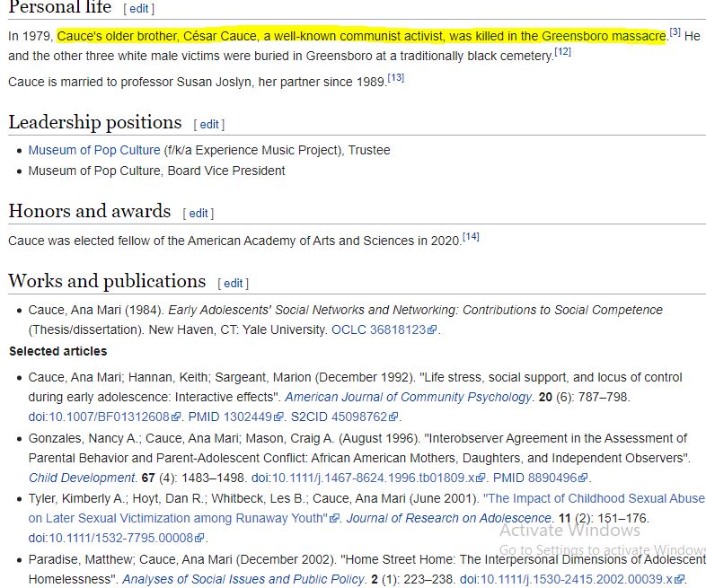Open the Child Development journal link
Viewport: 706px width, 588px height.
pos(82,478)
